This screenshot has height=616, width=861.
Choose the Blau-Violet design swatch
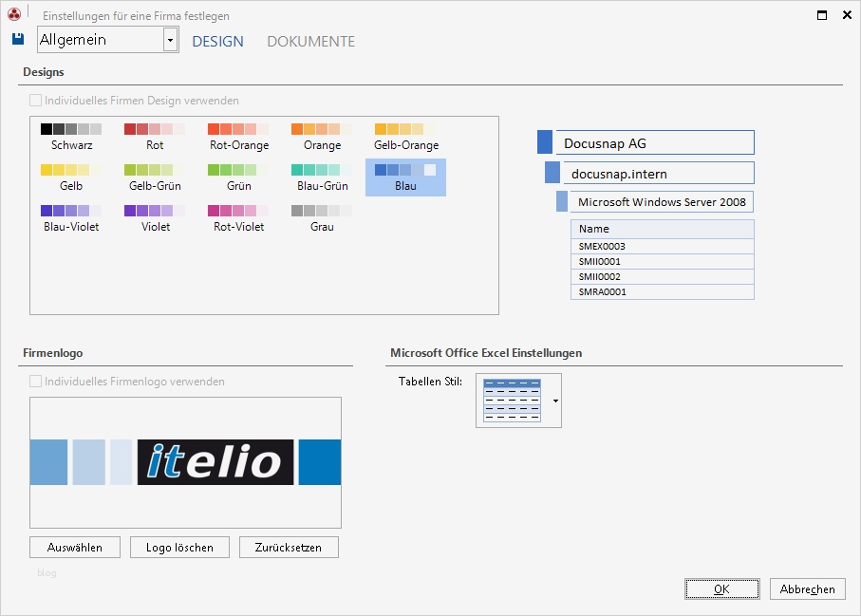coord(71,218)
